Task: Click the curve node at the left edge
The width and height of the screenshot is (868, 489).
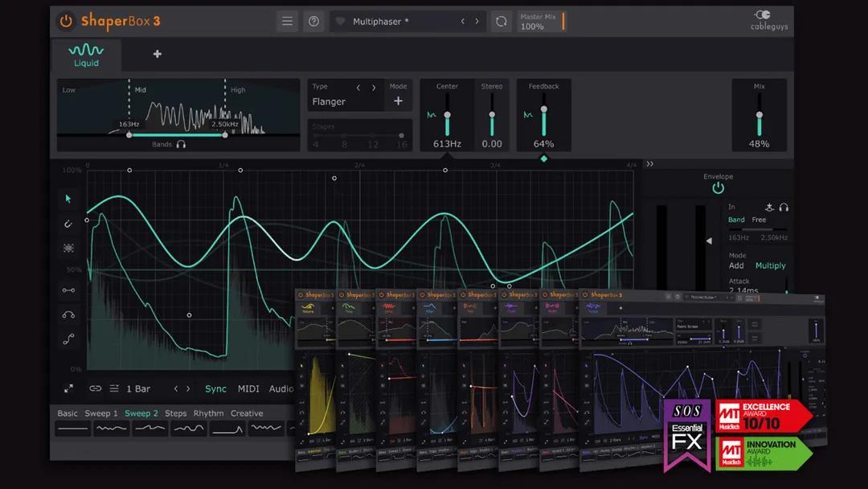Action: (x=87, y=220)
